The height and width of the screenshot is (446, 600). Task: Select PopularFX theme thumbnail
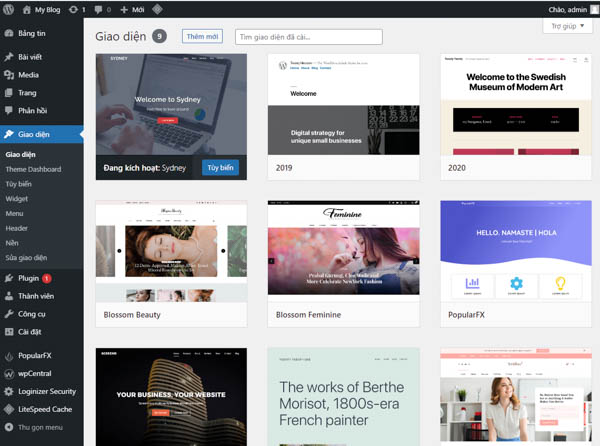tap(516, 251)
